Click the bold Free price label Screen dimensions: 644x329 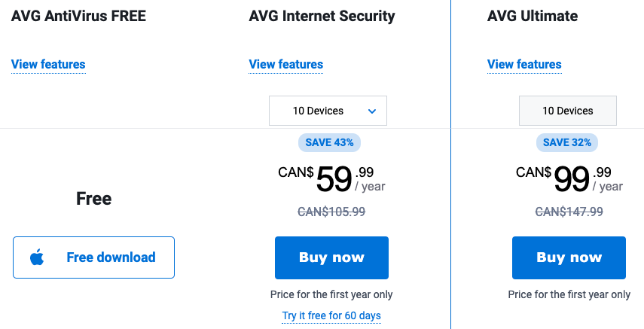point(94,199)
